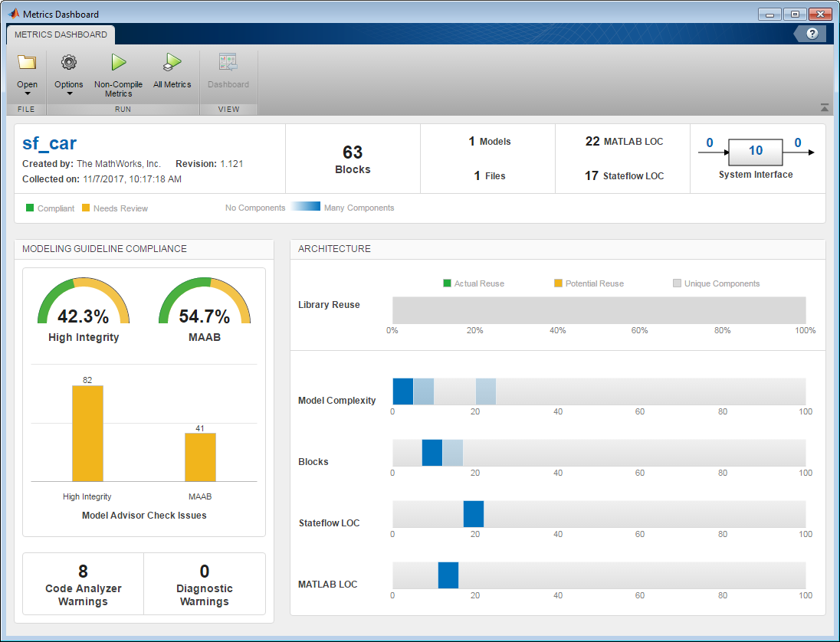The height and width of the screenshot is (642, 840).
Task: Click the Open folder icon
Action: coord(27,64)
